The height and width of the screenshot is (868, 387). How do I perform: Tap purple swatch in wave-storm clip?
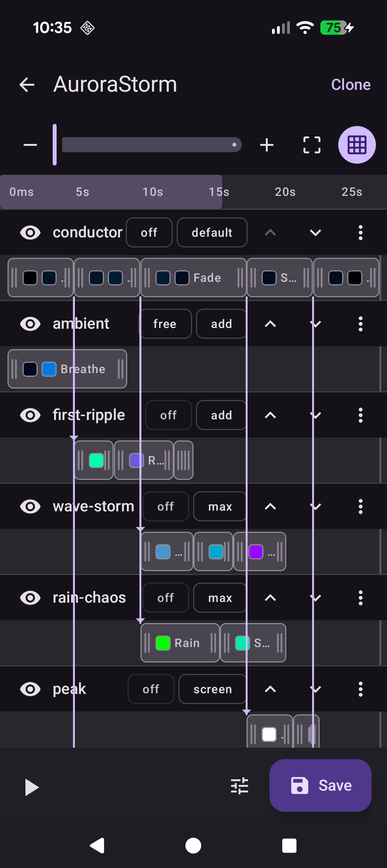(x=256, y=552)
